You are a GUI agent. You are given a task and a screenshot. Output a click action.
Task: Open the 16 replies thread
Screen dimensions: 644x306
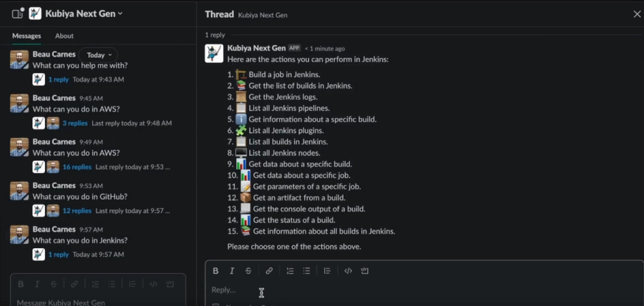[77, 167]
